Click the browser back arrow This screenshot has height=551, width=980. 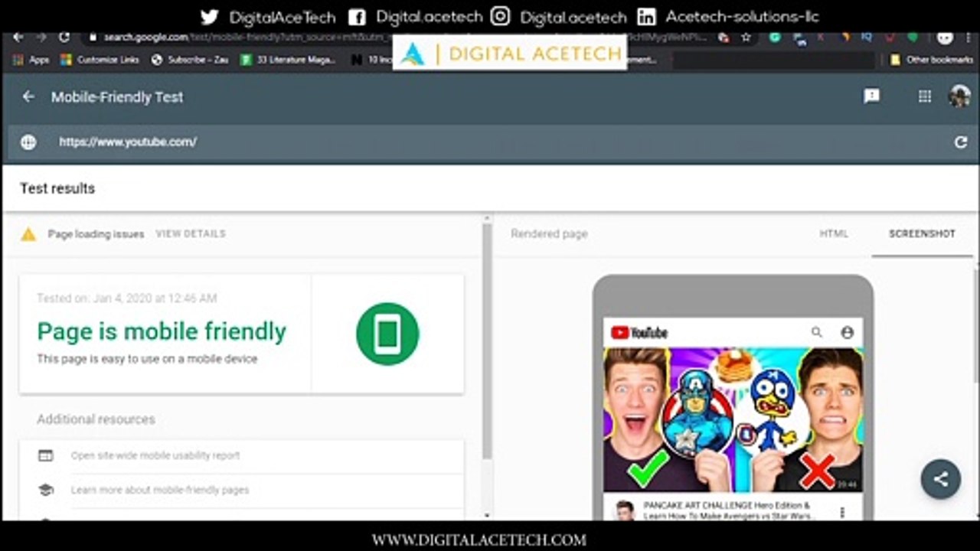coord(18,37)
